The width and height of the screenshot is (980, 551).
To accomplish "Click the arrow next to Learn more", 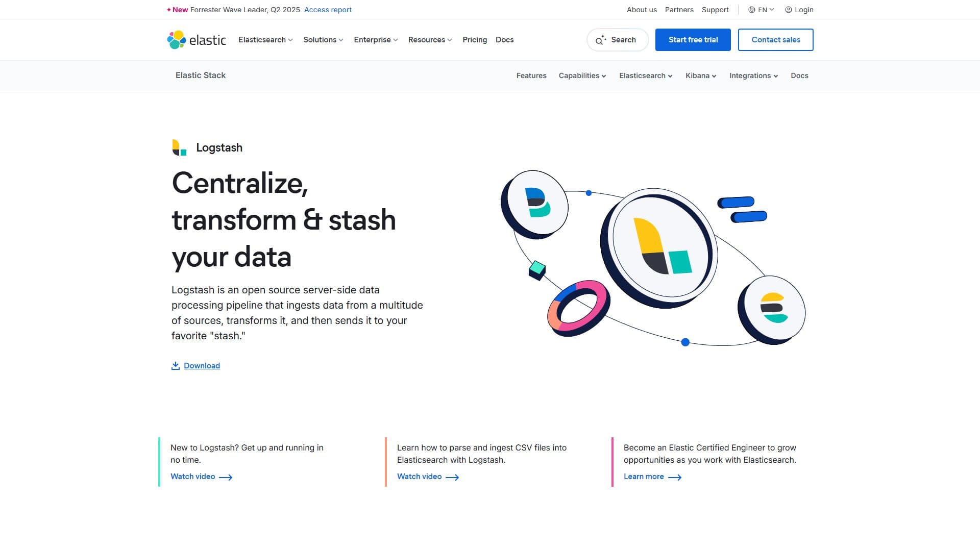I will (x=675, y=477).
